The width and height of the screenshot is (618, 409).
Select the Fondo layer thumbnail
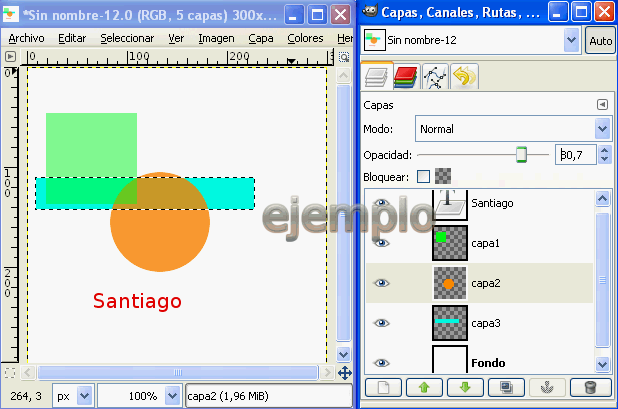450,359
